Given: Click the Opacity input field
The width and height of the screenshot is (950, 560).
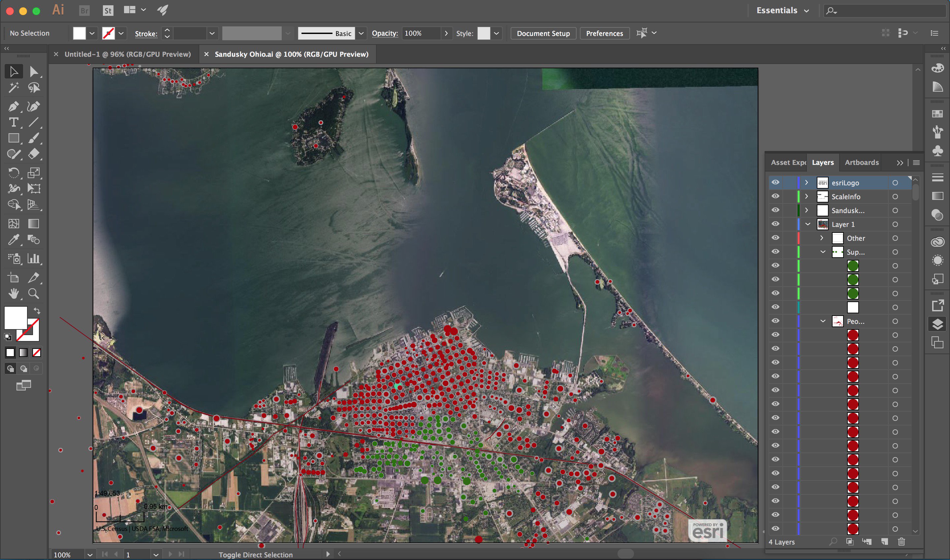Looking at the screenshot, I should click(x=421, y=33).
